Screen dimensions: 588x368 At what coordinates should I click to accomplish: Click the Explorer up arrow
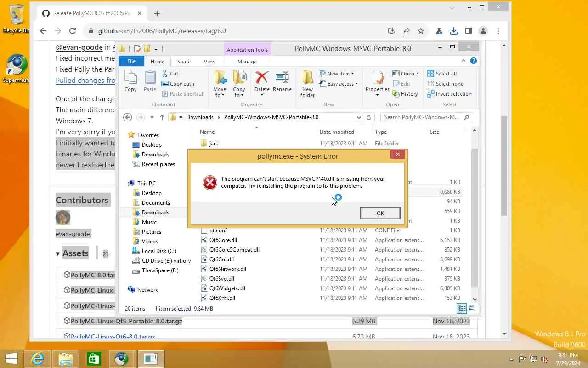click(162, 117)
